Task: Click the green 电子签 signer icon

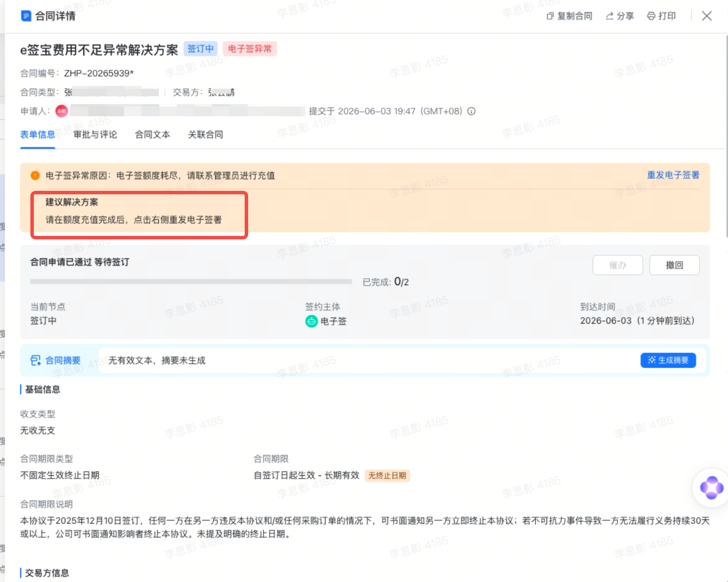Action: [312, 321]
